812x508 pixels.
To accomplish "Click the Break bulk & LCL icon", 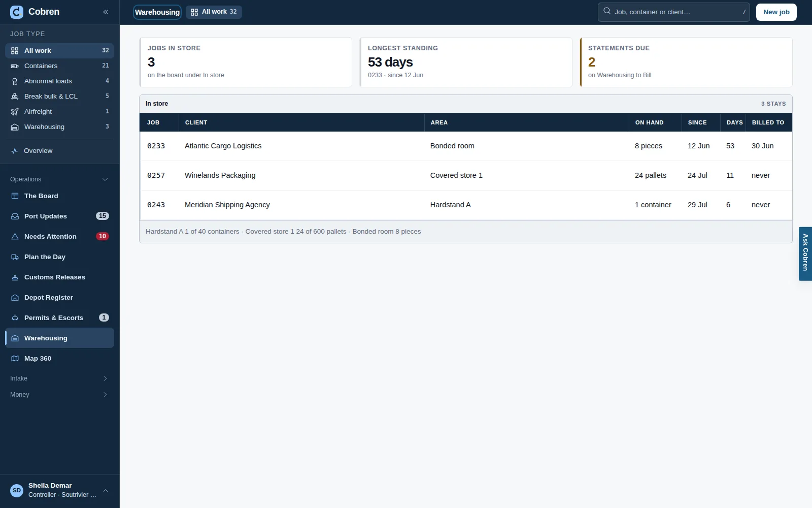I will click(x=15, y=97).
